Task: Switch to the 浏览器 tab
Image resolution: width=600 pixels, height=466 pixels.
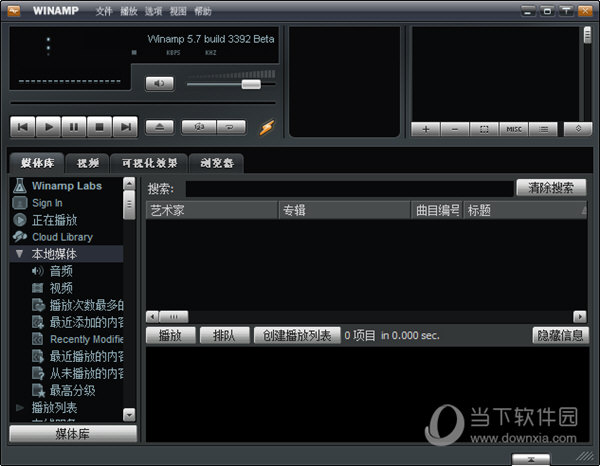Action: (217, 164)
